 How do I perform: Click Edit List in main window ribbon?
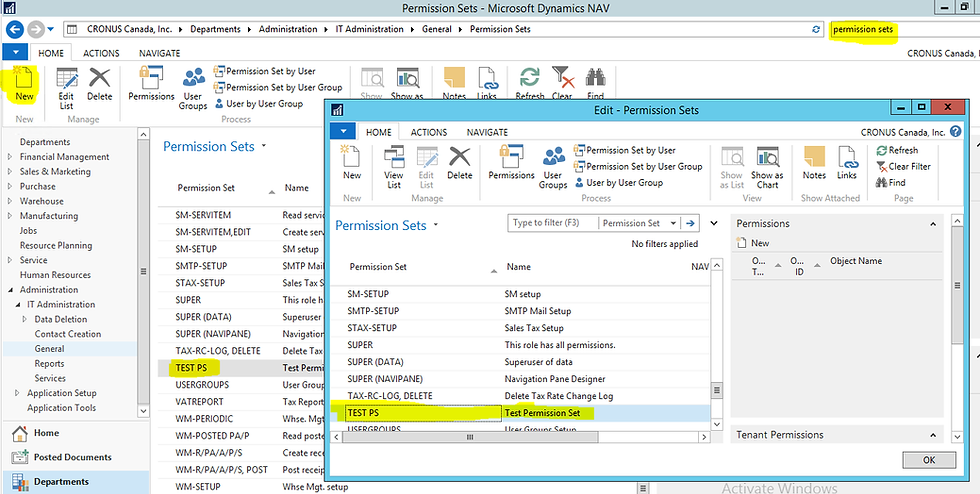(66, 88)
